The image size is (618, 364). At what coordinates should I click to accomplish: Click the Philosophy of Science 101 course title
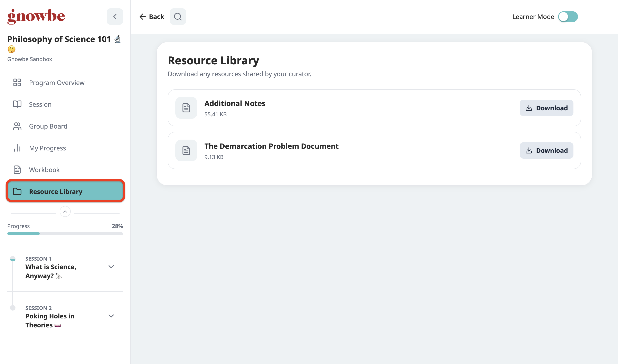pyautogui.click(x=65, y=44)
